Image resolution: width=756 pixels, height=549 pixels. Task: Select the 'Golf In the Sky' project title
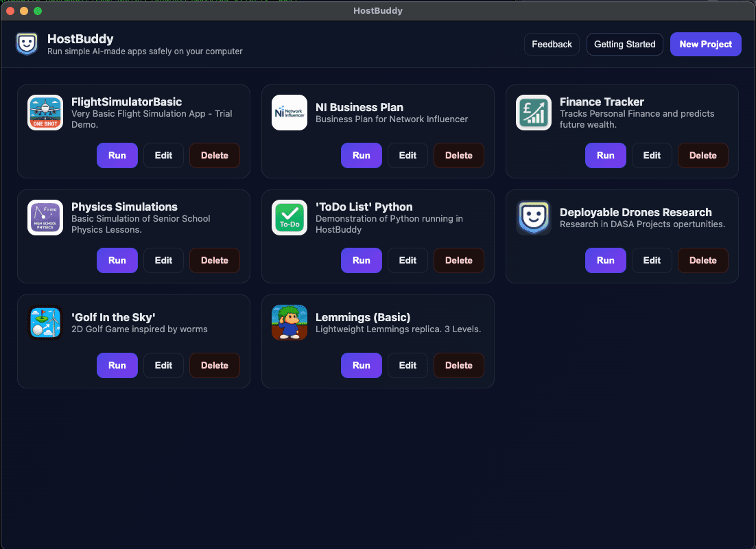113,317
